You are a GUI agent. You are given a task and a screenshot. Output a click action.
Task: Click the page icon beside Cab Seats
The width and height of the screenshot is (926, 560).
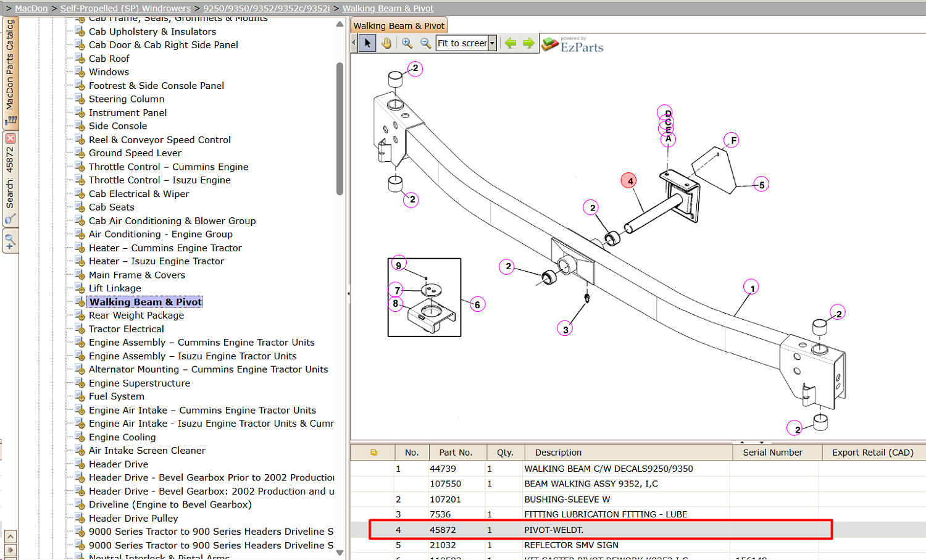[x=80, y=207]
